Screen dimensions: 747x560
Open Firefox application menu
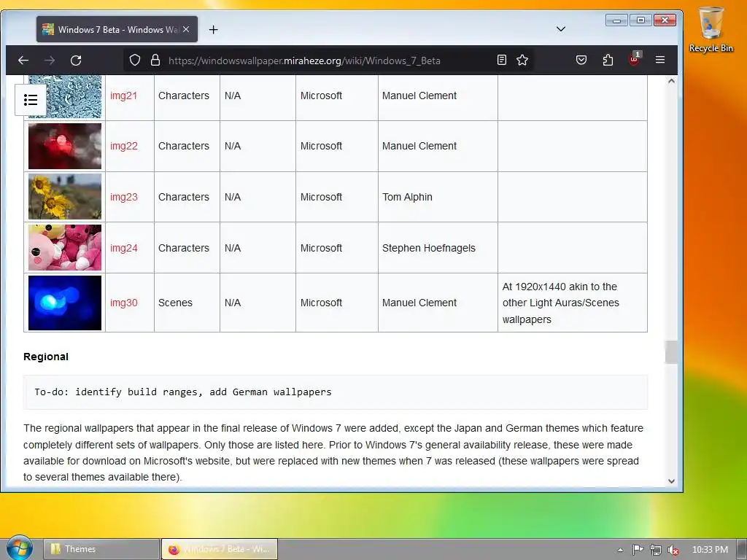coord(659,60)
